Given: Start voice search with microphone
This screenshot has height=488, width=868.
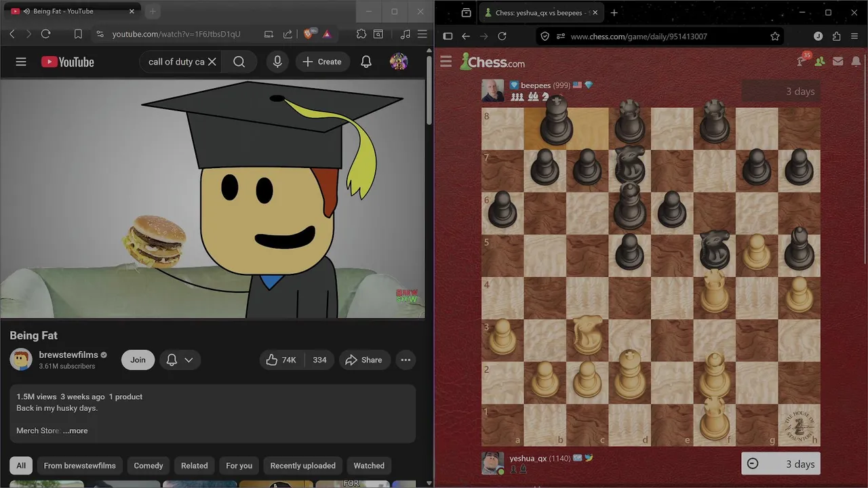Looking at the screenshot, I should tap(277, 62).
